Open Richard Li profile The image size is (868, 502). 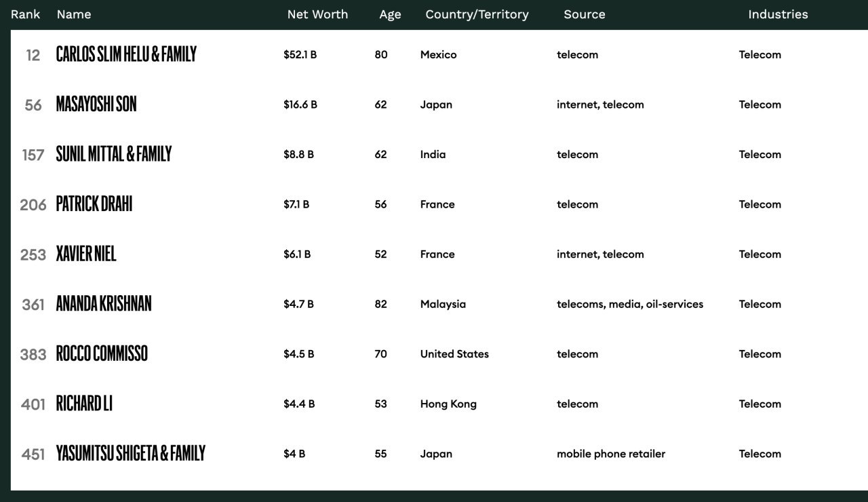(x=84, y=403)
